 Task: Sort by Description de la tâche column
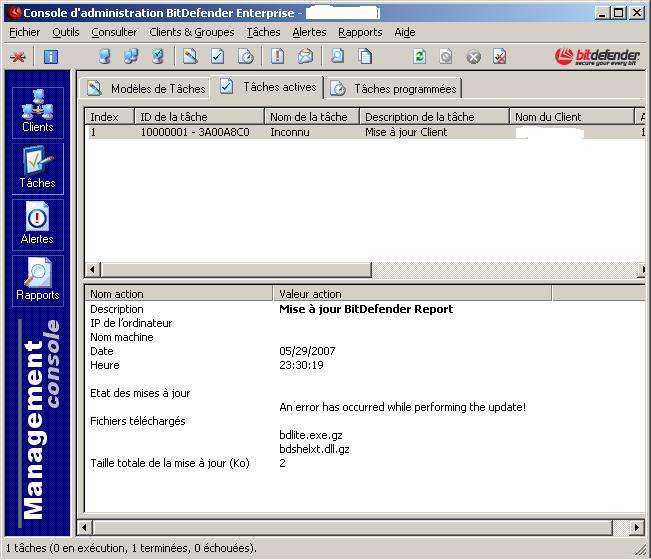tap(434, 117)
